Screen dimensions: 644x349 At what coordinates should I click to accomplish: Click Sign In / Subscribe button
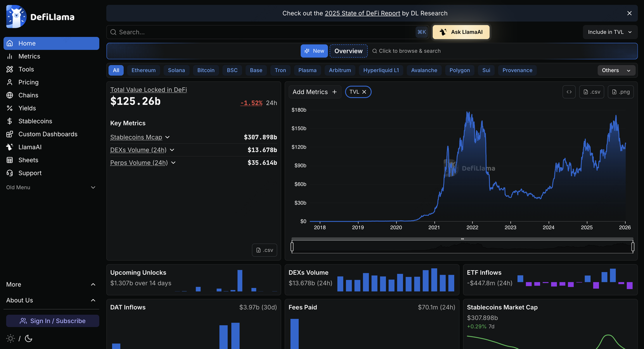pyautogui.click(x=52, y=321)
